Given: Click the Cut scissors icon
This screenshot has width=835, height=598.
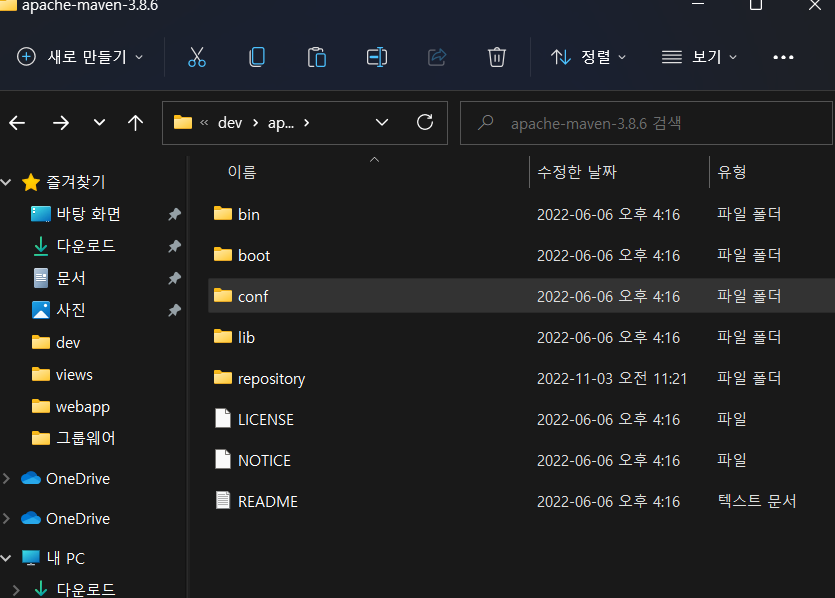Looking at the screenshot, I should click(x=197, y=57).
